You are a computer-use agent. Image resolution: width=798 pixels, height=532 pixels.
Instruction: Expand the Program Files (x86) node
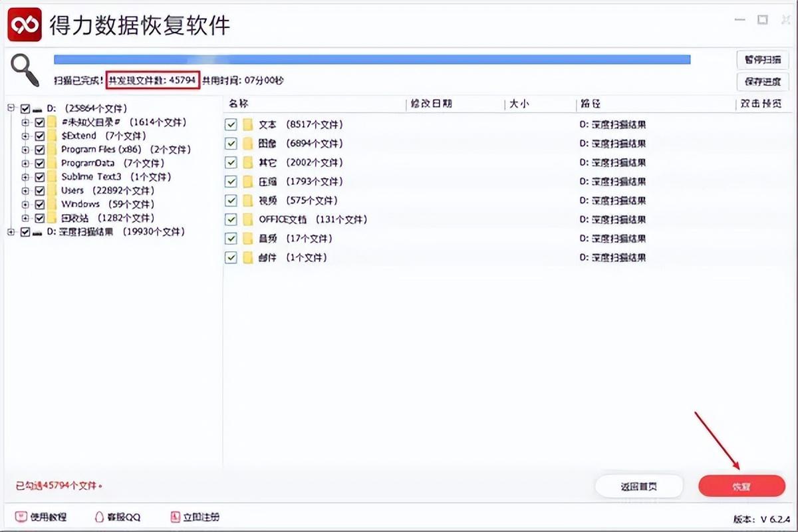pos(25,150)
